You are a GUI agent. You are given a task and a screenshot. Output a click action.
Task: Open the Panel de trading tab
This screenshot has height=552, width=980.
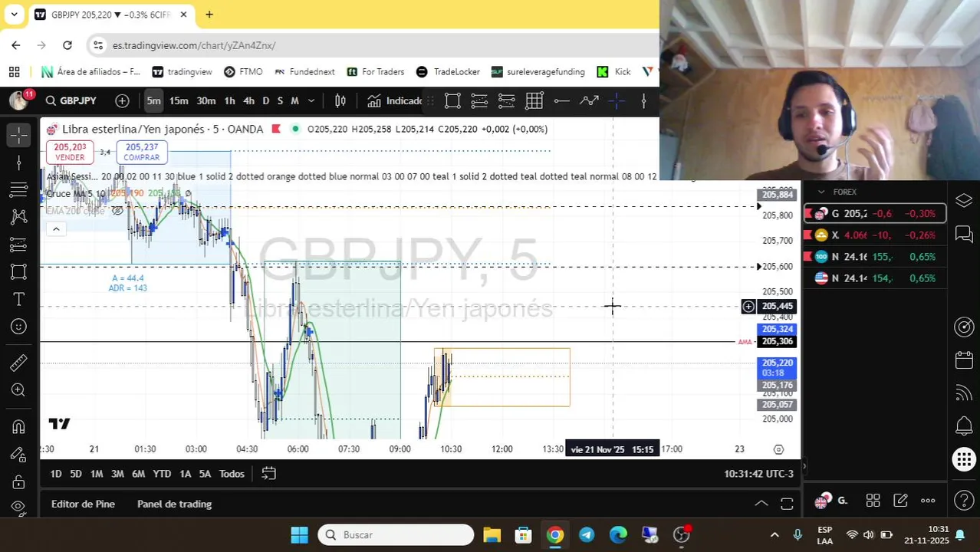click(174, 504)
